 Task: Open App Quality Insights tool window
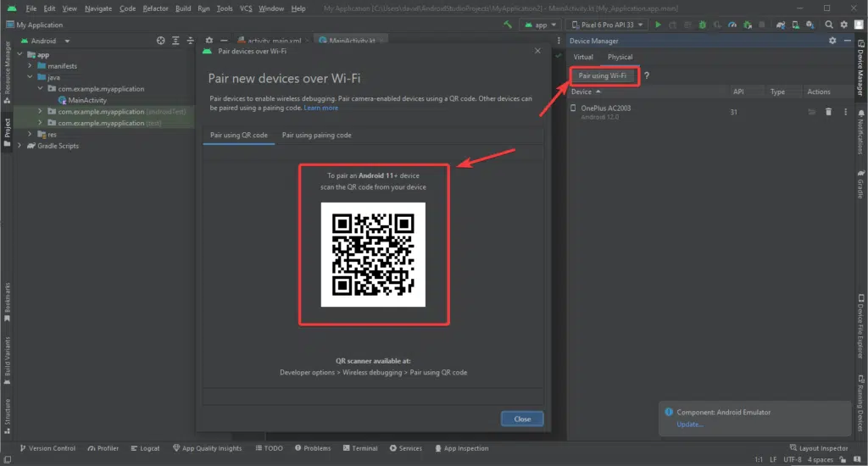pyautogui.click(x=207, y=448)
